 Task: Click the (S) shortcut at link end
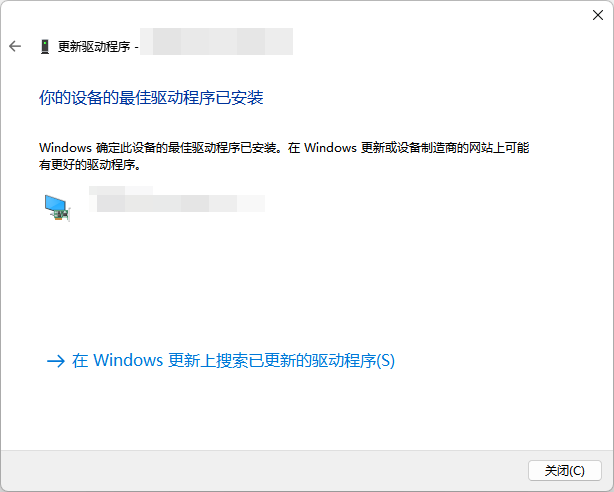[385, 361]
